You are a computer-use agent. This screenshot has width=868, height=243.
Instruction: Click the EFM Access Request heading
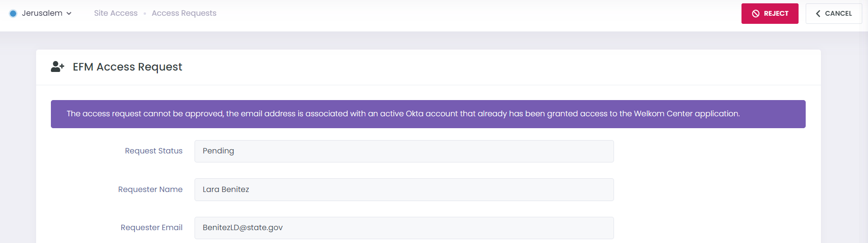point(127,67)
